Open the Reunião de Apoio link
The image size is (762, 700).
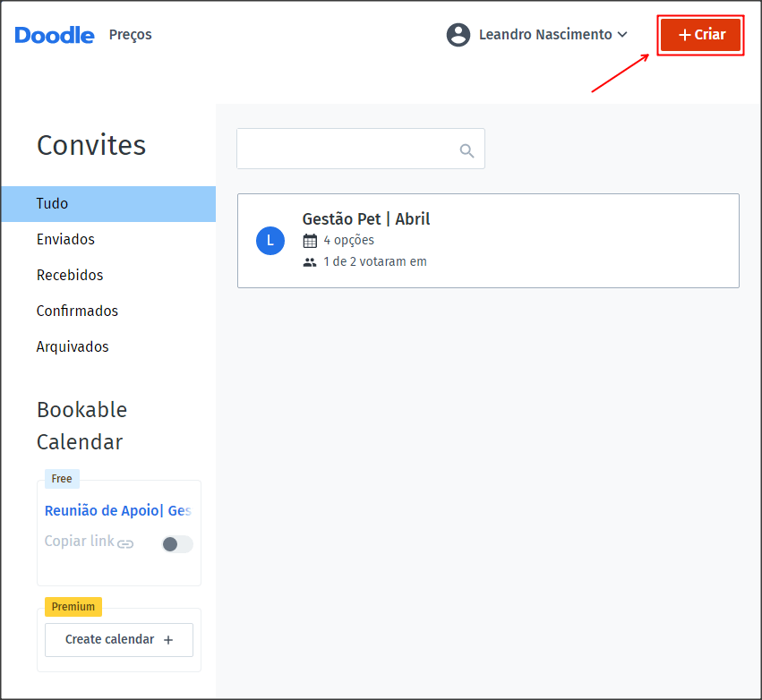coord(118,511)
